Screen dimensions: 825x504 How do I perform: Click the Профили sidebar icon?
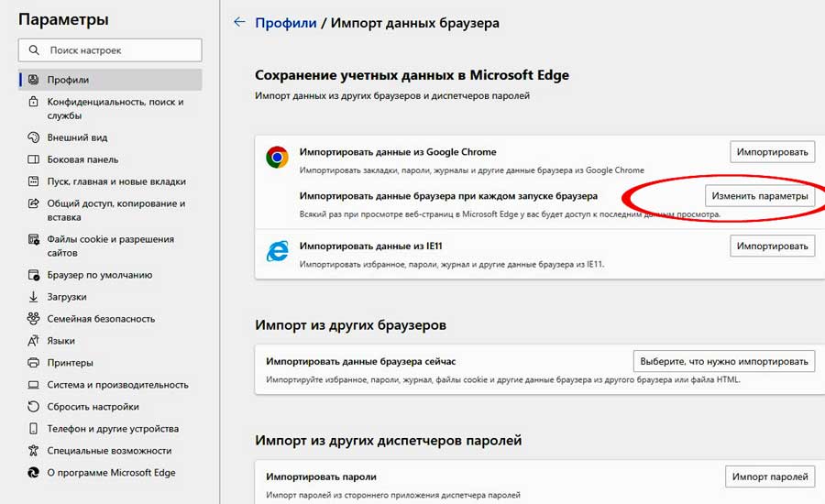[x=33, y=80]
